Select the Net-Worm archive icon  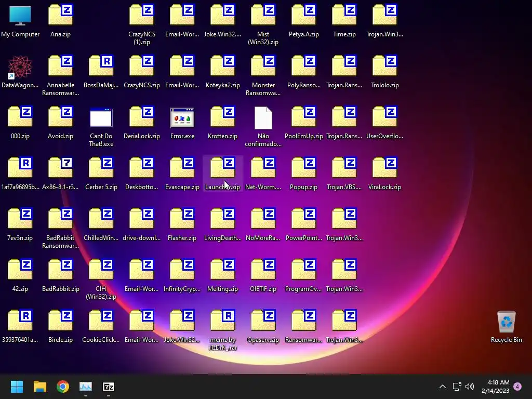tap(263, 168)
